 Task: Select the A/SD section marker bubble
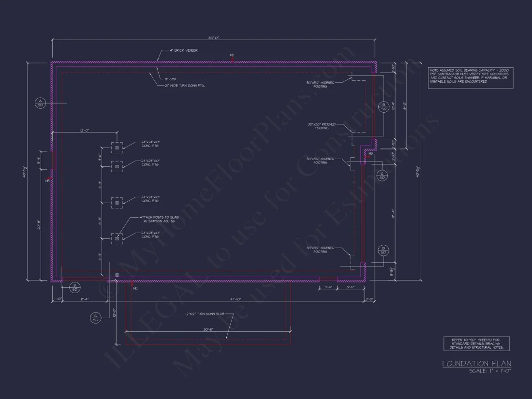[40, 103]
